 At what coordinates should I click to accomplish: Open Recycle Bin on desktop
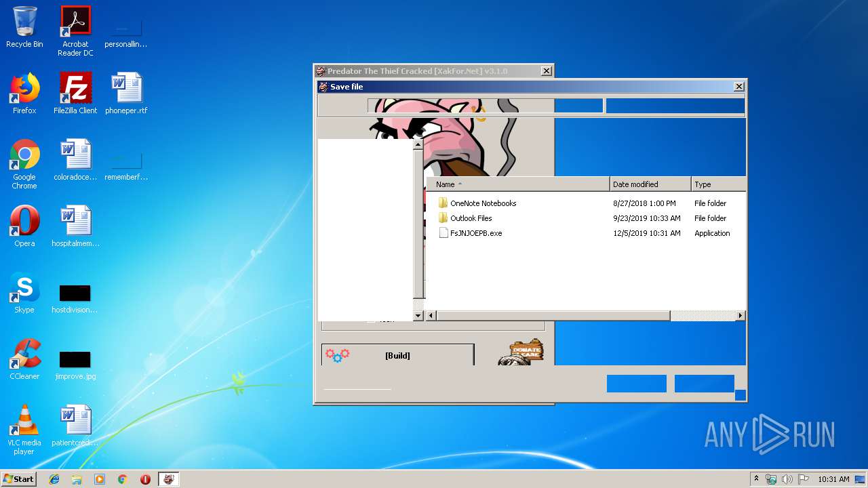tap(24, 27)
